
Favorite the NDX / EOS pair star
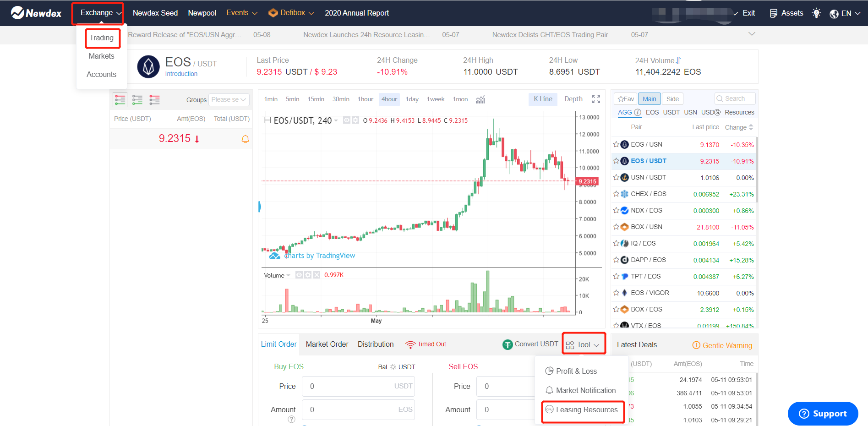point(616,210)
